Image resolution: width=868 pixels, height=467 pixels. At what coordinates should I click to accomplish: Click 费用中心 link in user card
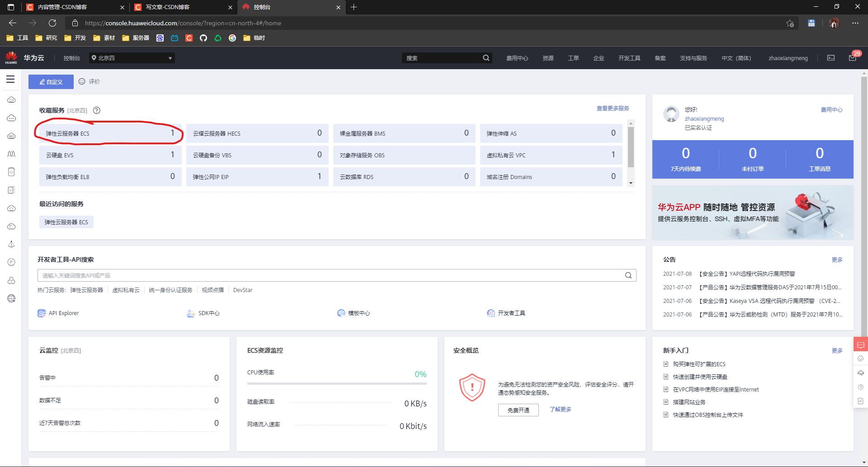(x=831, y=110)
